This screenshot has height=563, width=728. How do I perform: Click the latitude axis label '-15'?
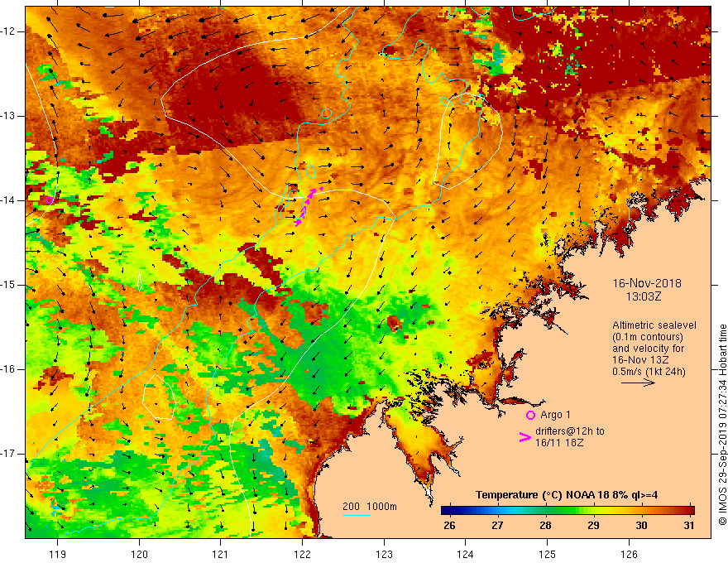[x=8, y=285]
